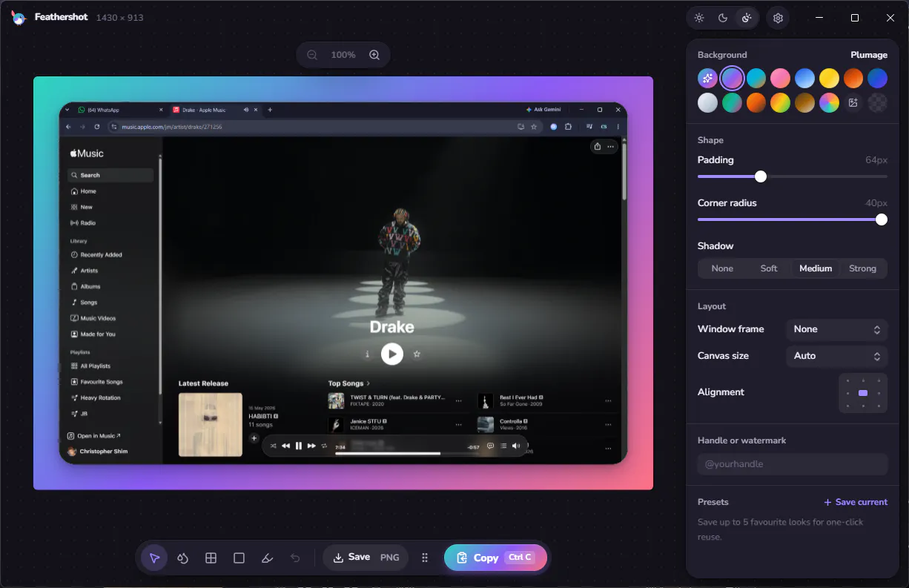Click the undo arrow icon
Screen dimensions: 909x588
(x=295, y=558)
